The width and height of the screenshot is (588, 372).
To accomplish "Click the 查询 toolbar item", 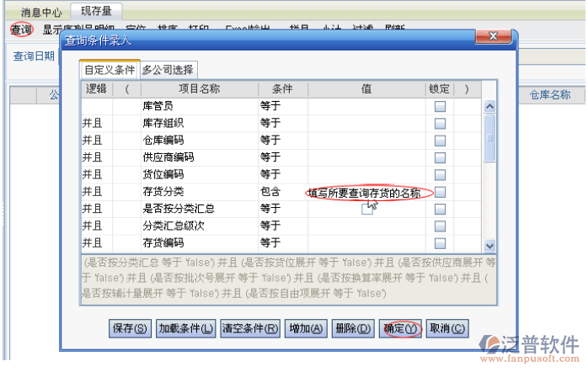I will click(x=21, y=29).
